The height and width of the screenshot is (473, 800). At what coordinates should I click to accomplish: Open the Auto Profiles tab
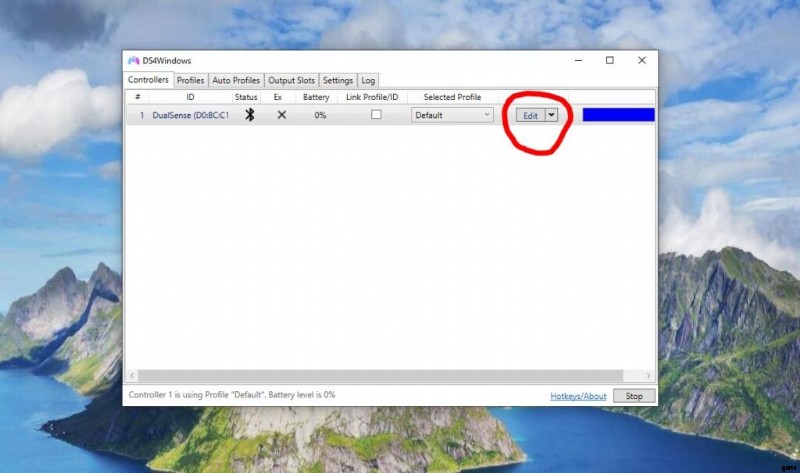(236, 80)
